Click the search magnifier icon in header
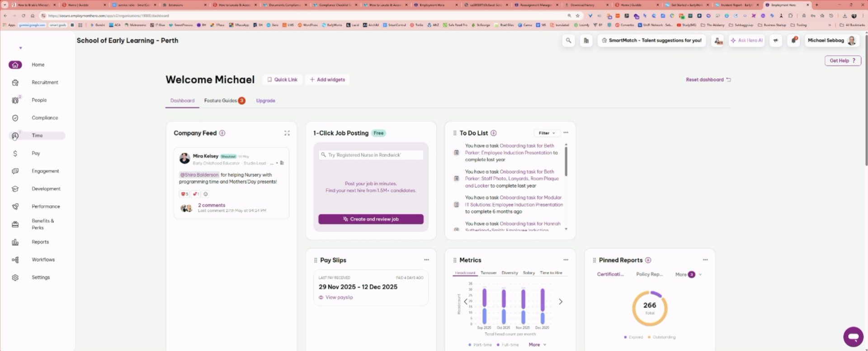The height and width of the screenshot is (351, 868). [568, 41]
